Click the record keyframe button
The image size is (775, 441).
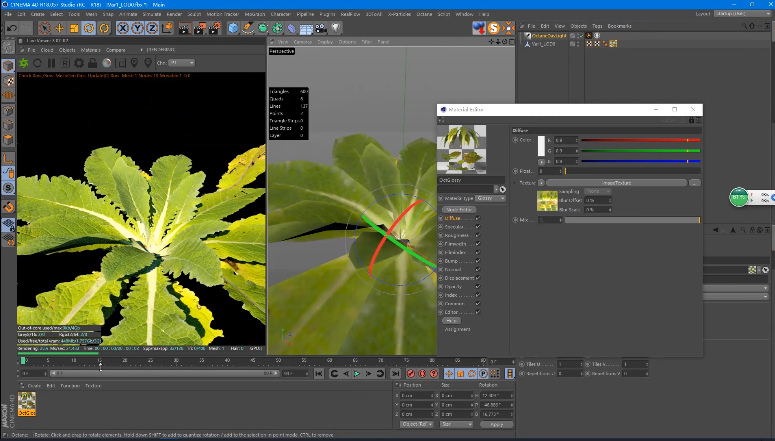coord(410,374)
